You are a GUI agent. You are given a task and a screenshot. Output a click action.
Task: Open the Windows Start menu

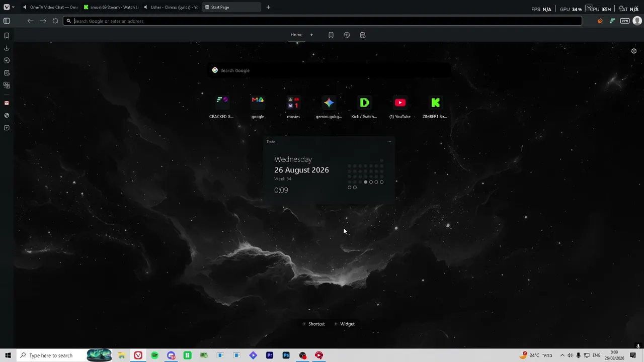click(8, 355)
